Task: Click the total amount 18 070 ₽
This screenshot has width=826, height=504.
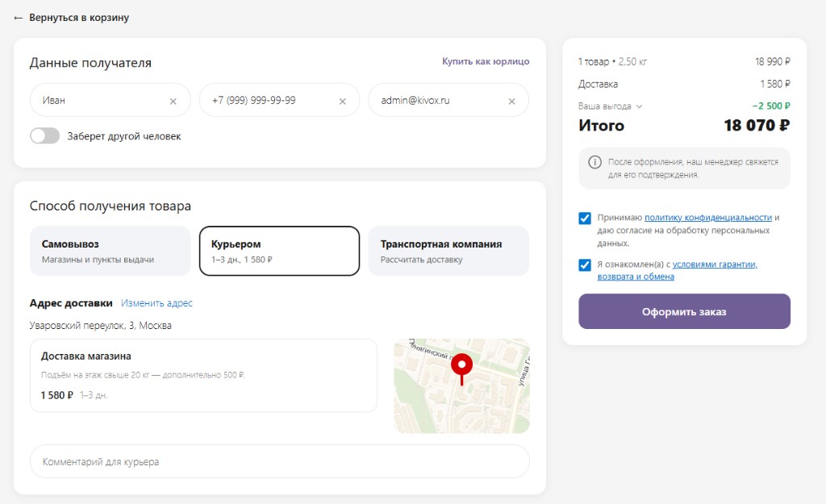Action: tap(757, 125)
